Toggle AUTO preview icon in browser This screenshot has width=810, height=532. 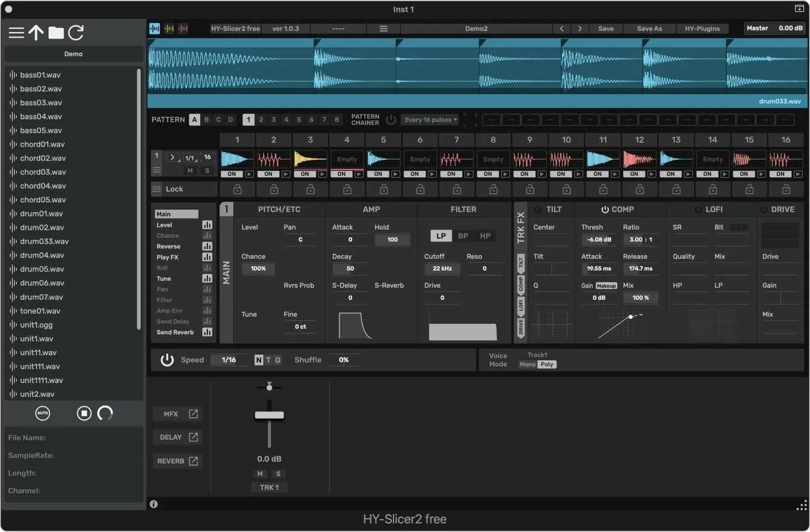click(x=42, y=413)
